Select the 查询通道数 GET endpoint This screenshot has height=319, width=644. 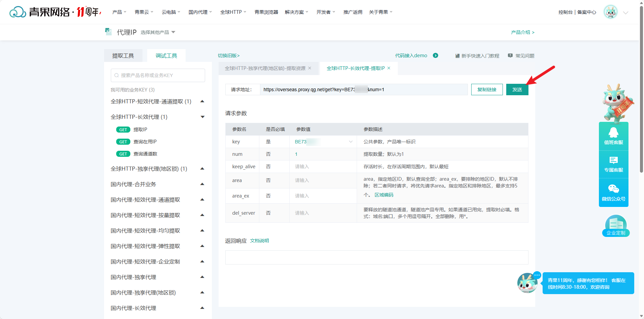click(137, 154)
